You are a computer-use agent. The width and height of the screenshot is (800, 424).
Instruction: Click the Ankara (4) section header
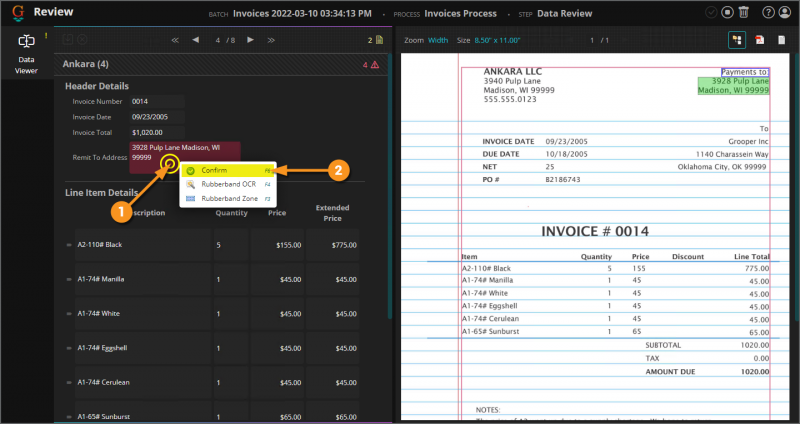pos(220,64)
